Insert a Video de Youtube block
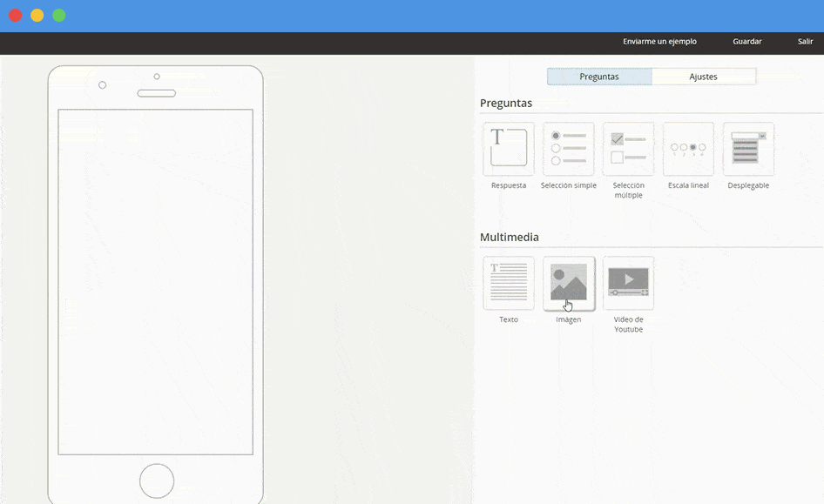Screen dimensions: 824x504 [x=628, y=282]
